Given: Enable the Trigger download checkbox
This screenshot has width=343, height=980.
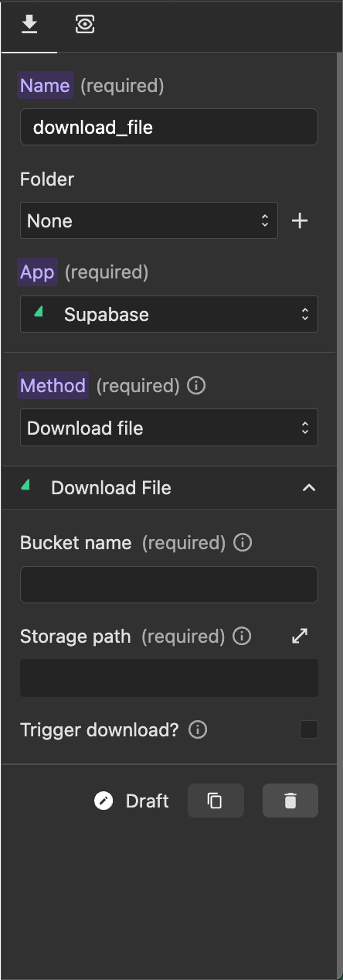Looking at the screenshot, I should pyautogui.click(x=309, y=729).
